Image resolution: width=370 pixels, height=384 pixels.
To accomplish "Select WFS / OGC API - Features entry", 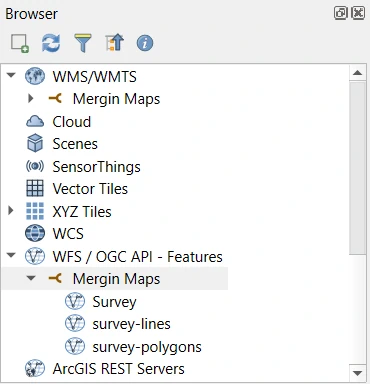I will (137, 257).
